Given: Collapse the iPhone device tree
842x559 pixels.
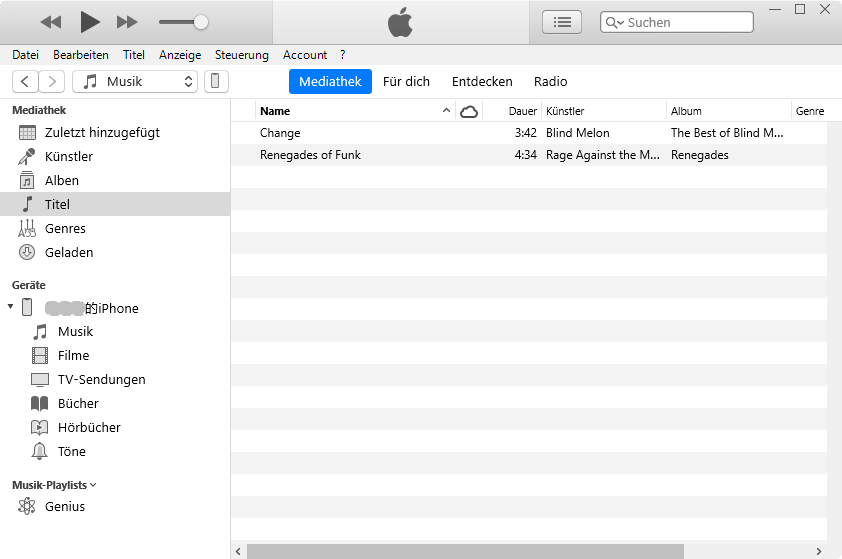Looking at the screenshot, I should [x=10, y=307].
